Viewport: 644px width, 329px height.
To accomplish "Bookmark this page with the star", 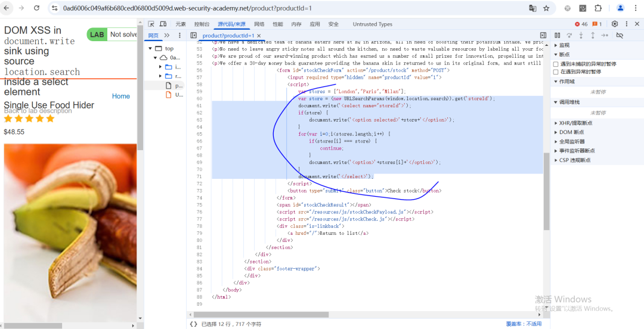I will (546, 8).
